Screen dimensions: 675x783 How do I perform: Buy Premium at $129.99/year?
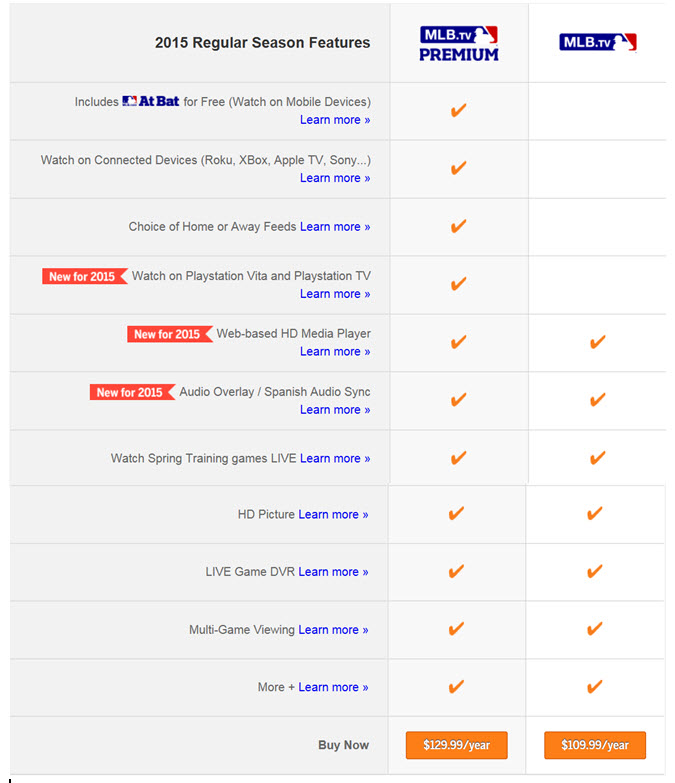[456, 745]
